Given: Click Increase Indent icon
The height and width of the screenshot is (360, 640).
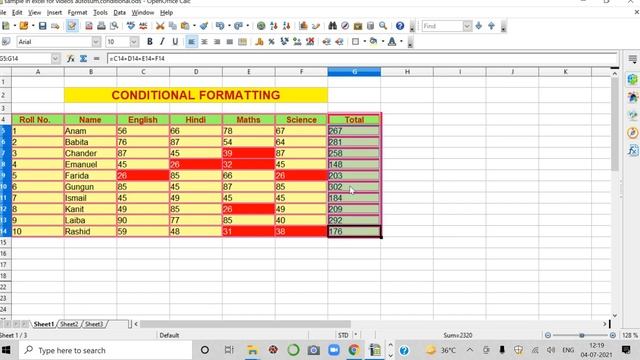Looking at the screenshot, I should tap(339, 42).
